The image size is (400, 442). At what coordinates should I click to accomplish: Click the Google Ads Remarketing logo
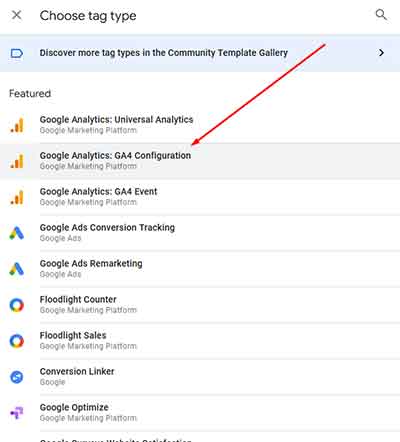[x=17, y=269]
